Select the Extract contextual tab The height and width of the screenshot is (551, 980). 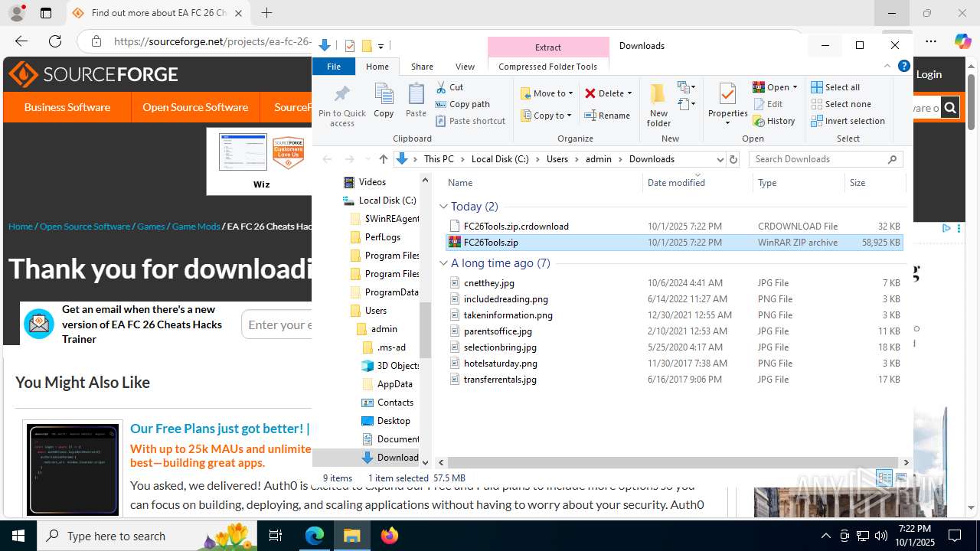547,47
